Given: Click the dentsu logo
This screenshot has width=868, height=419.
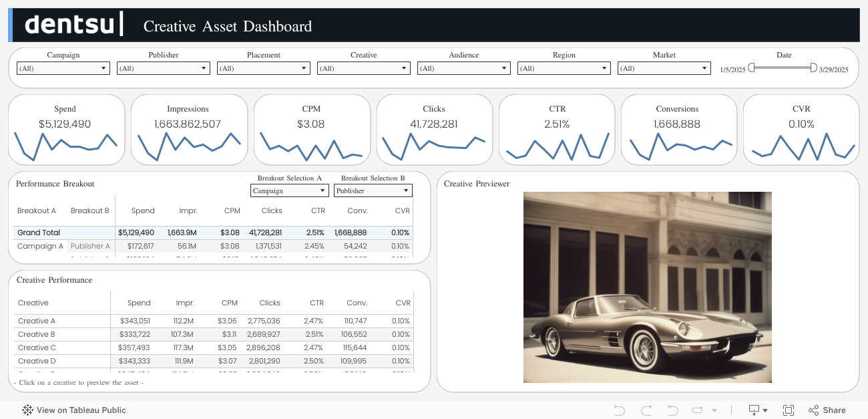Looking at the screenshot, I should 73,25.
